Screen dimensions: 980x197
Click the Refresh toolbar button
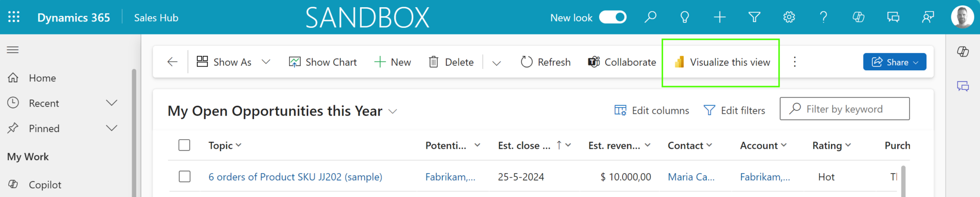(x=546, y=62)
